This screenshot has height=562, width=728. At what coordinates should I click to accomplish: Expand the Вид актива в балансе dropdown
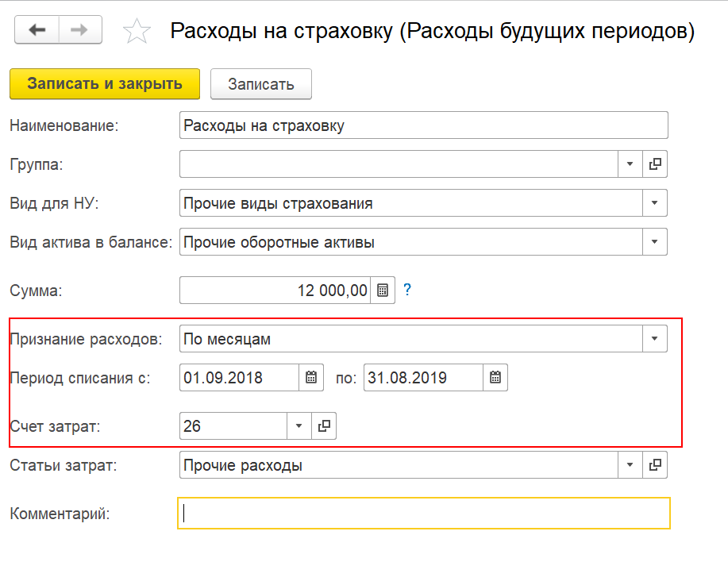(655, 242)
